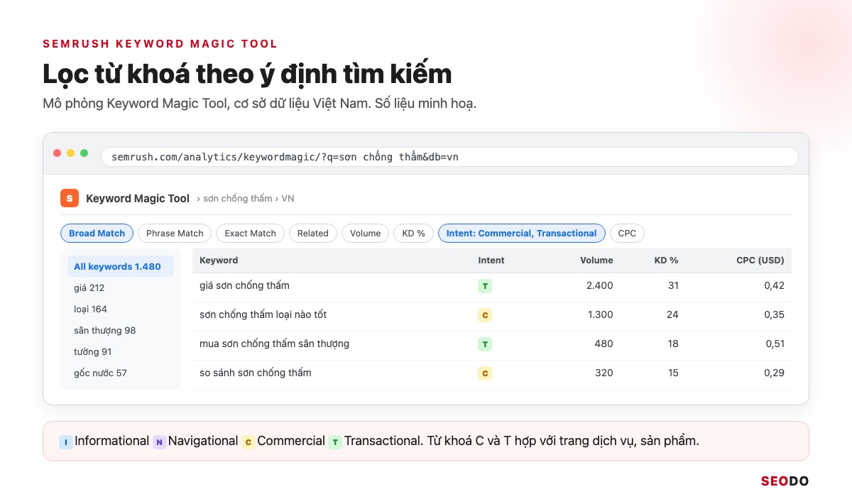Open keyword so sánh sơn chống thấm
This screenshot has height=504, width=852.
click(256, 373)
